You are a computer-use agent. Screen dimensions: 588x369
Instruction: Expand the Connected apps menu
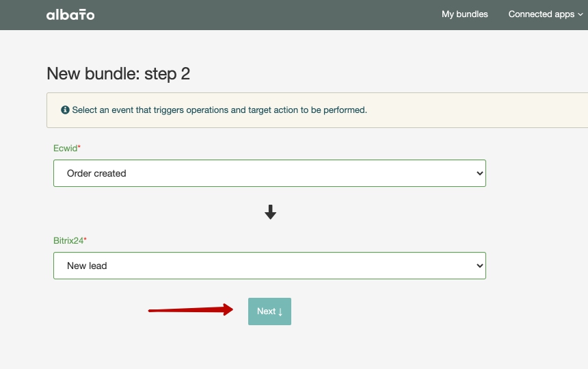(541, 14)
